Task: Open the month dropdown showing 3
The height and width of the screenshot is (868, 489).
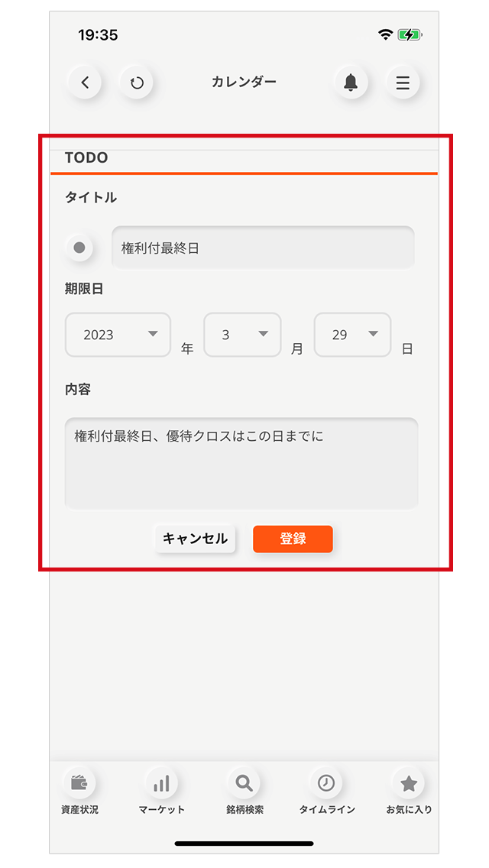Action: tap(242, 335)
